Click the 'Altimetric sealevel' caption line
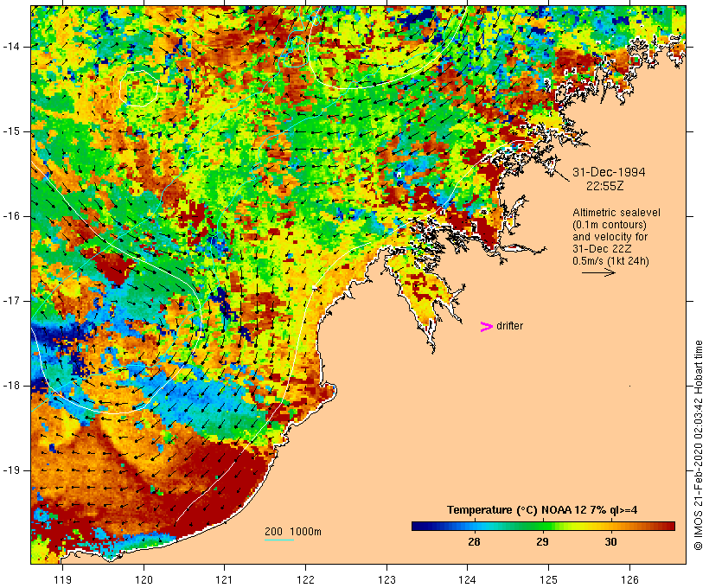 tap(616, 213)
